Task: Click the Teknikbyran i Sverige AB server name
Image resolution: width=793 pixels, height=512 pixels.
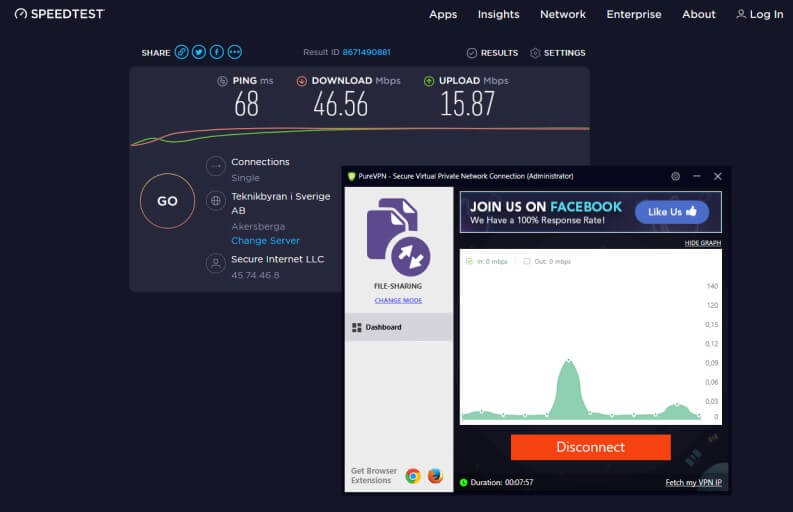Action: coord(281,203)
